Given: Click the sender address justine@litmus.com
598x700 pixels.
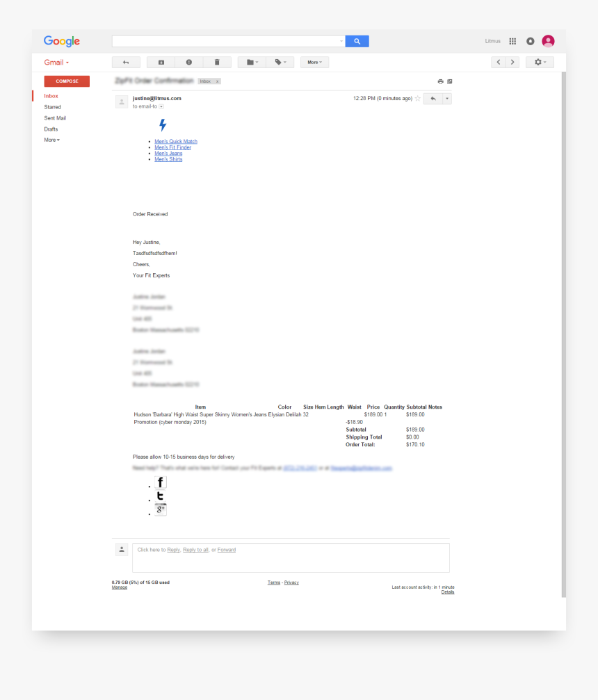Looking at the screenshot, I should pos(156,98).
